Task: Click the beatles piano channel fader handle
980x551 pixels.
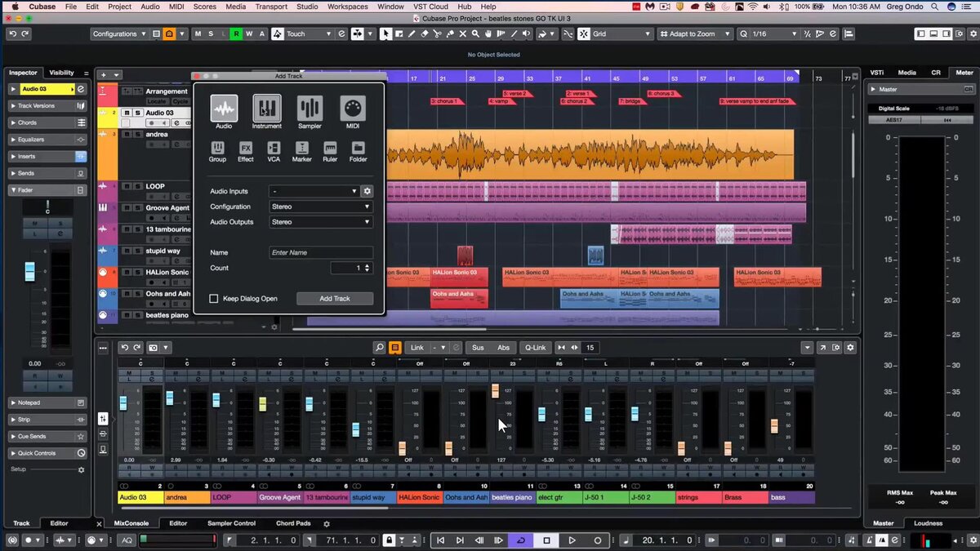Action: click(x=495, y=391)
